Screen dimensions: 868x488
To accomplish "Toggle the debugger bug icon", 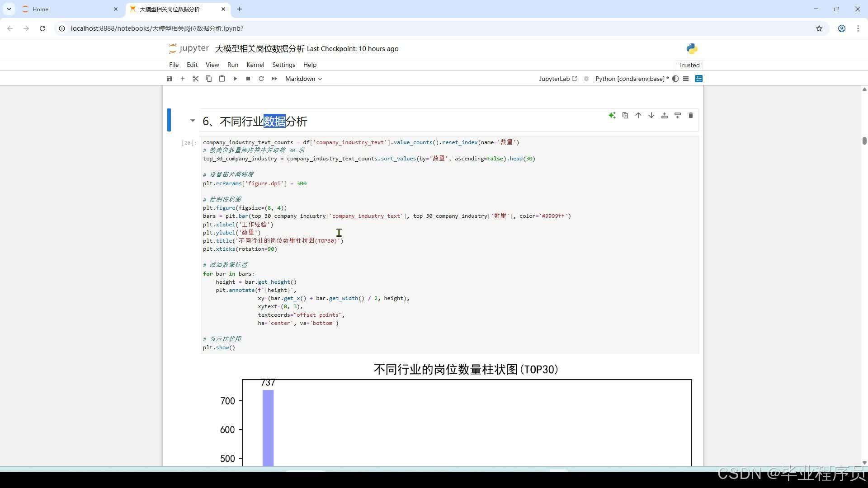I will click(586, 79).
